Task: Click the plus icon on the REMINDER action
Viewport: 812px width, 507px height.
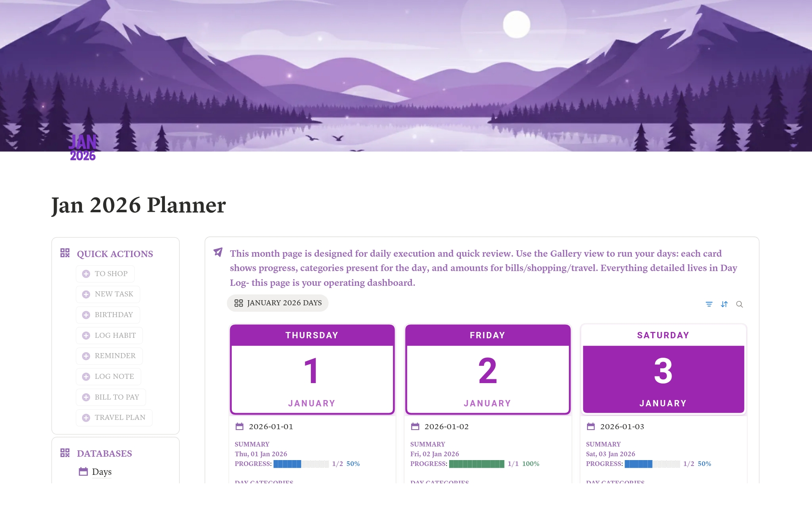Action: pos(86,356)
